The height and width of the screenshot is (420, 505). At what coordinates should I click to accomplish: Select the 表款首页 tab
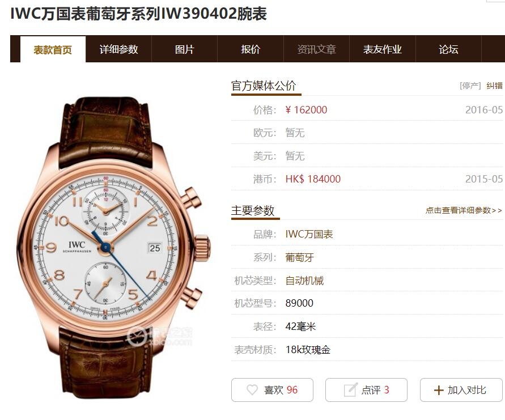[x=53, y=50]
